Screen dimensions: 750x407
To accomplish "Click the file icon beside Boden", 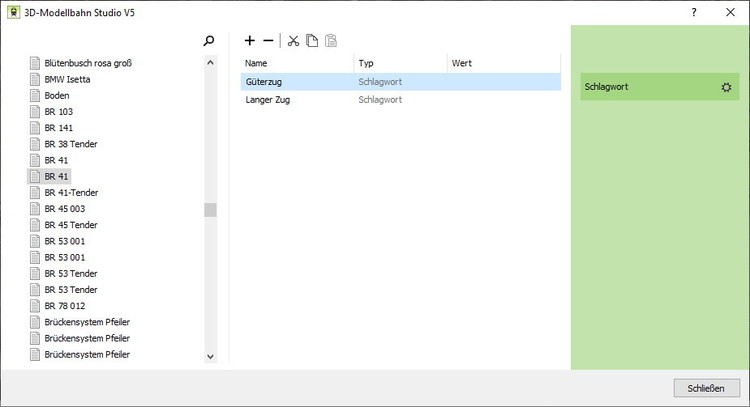I will coord(35,96).
